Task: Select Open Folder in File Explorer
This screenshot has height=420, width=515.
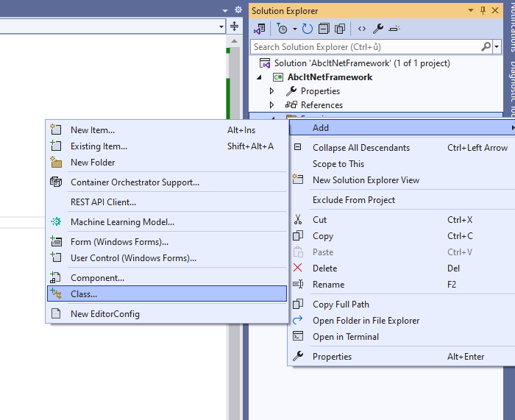Action: (366, 321)
